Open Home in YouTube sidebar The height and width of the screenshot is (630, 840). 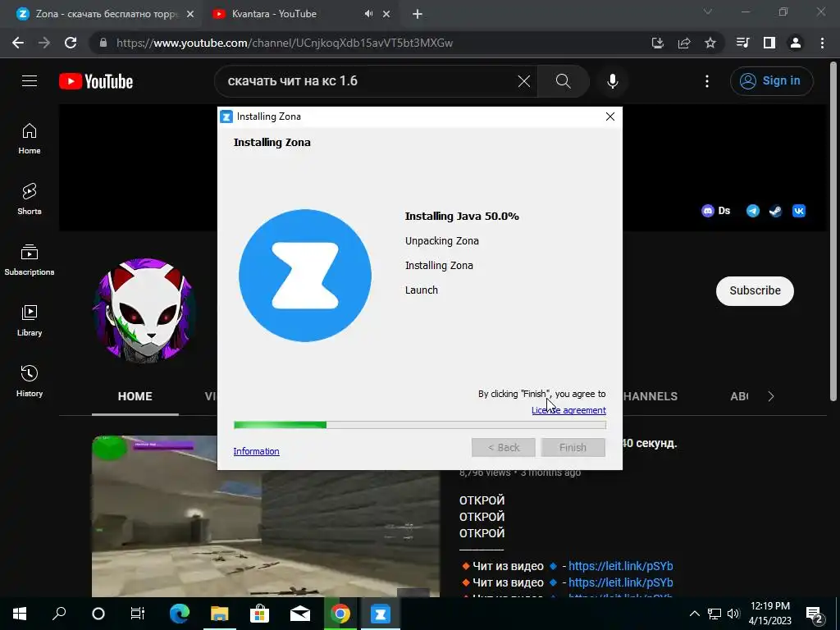(x=30, y=139)
